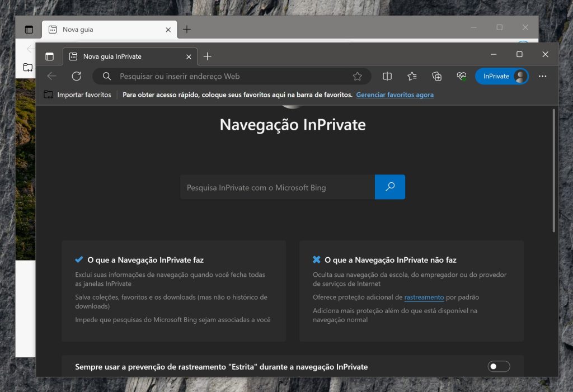Open a new InPrivate tab with the plus
573x392 pixels.
(207, 56)
